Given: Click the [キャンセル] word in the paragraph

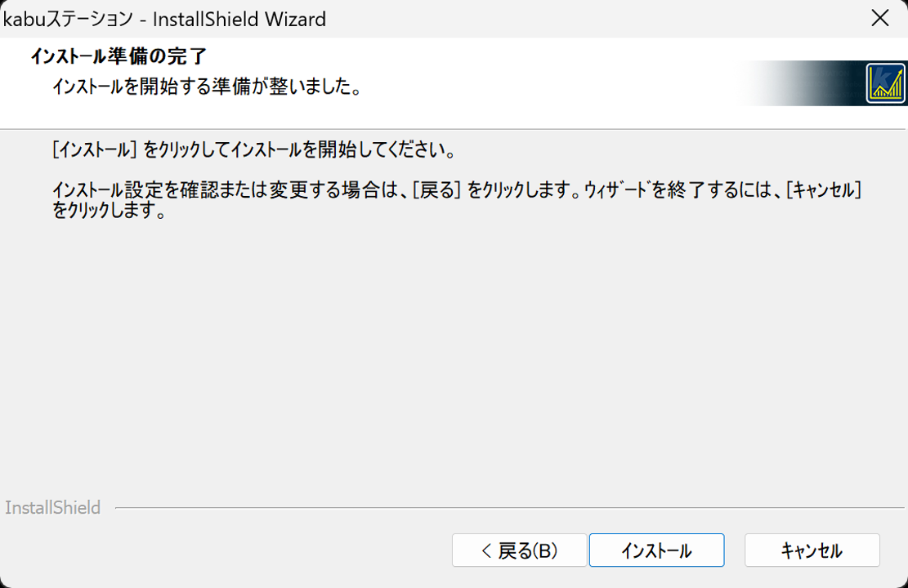Looking at the screenshot, I should [824, 189].
